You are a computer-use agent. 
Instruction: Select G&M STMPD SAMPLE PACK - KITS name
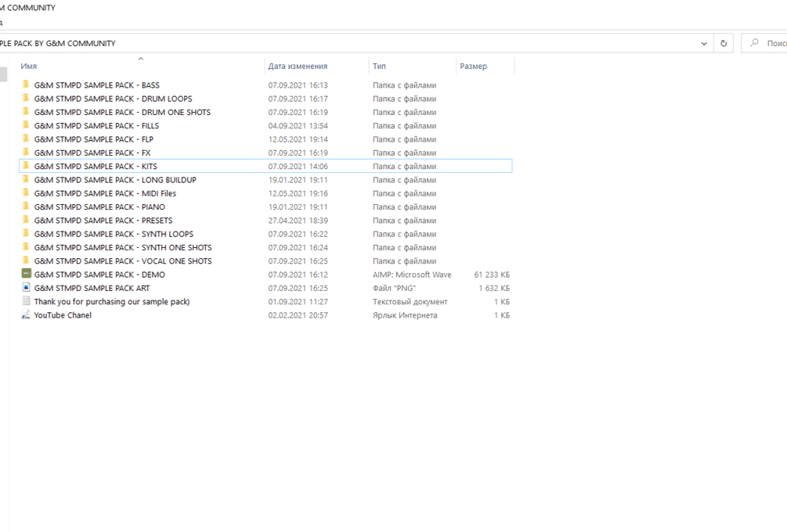coord(96,167)
